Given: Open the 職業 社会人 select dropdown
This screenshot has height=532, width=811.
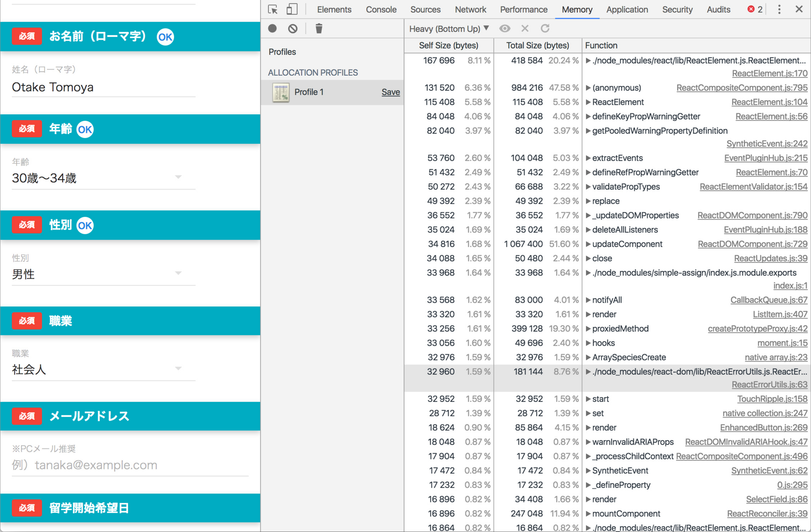Looking at the screenshot, I should [x=103, y=369].
